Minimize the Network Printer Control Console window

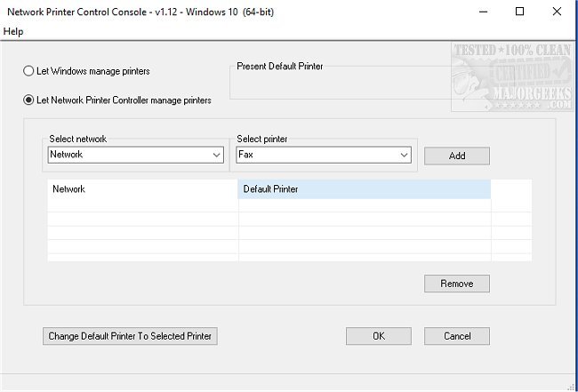coord(484,12)
